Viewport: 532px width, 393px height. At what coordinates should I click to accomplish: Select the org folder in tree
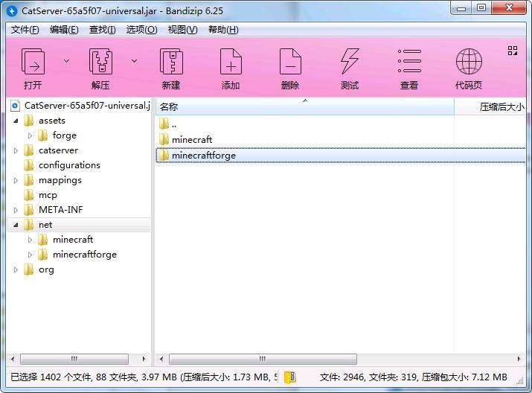pos(39,269)
